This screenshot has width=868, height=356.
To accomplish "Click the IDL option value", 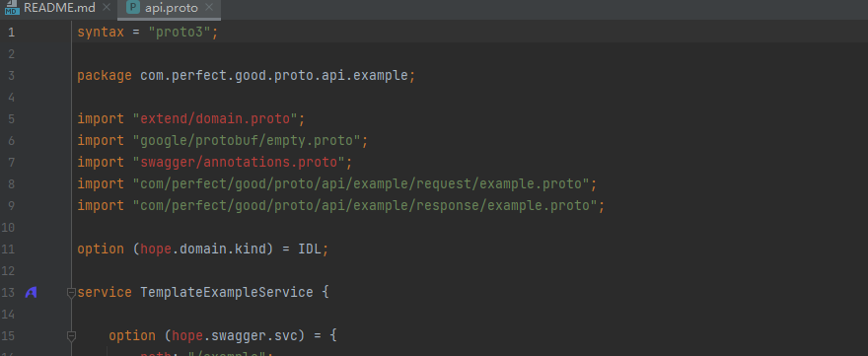I will [310, 249].
